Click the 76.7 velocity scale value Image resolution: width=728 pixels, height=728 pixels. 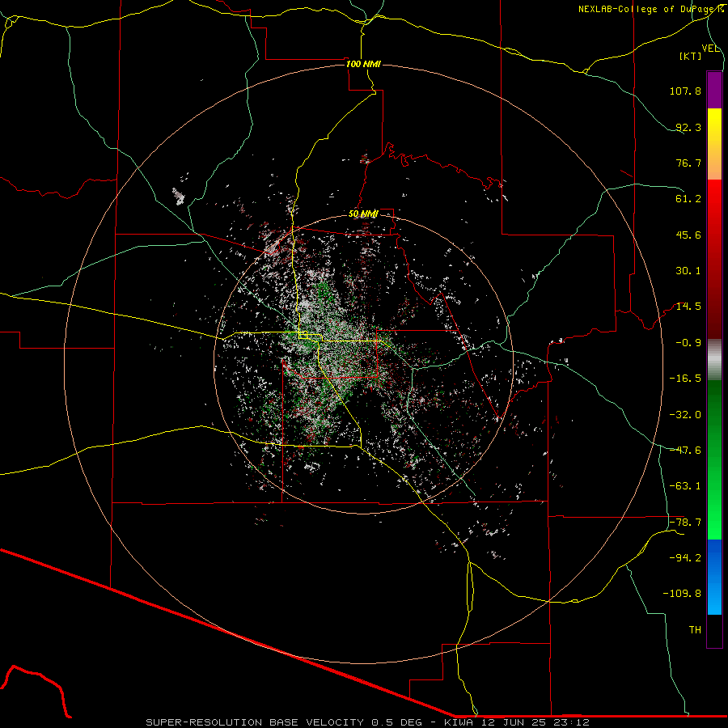(688, 163)
